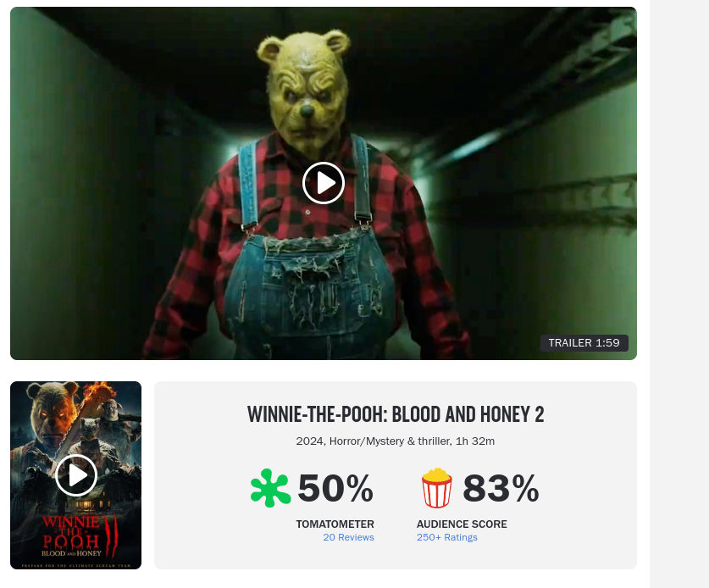The width and height of the screenshot is (709, 588).
Task: Select the AUDIENCE SCORE label
Action: pyautogui.click(x=462, y=524)
